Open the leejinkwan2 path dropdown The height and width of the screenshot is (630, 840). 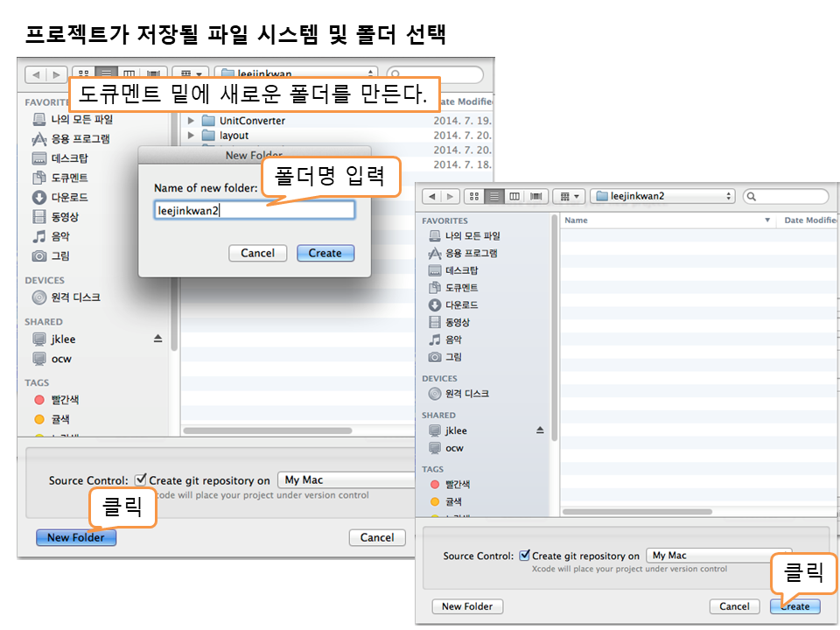click(662, 197)
